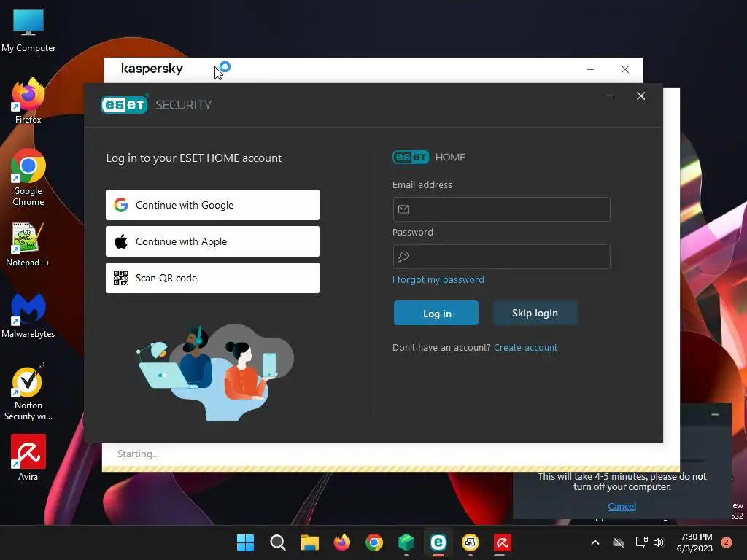Image resolution: width=747 pixels, height=560 pixels.
Task: Open Norton Security desktop shortcut
Action: click(x=28, y=392)
